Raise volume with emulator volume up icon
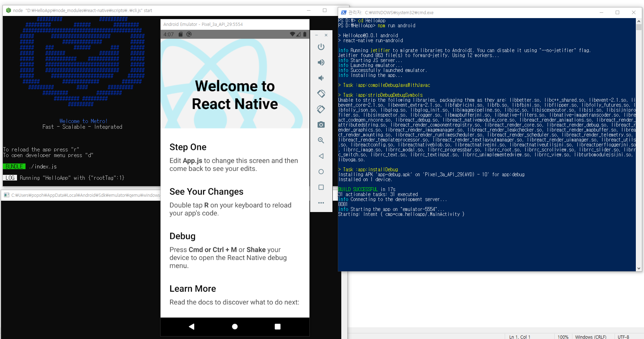 tap(321, 62)
